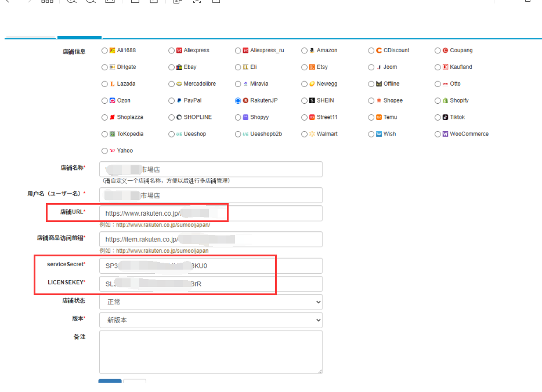Click the Etsy orange logo icon
This screenshot has height=392, width=542.
(312, 67)
